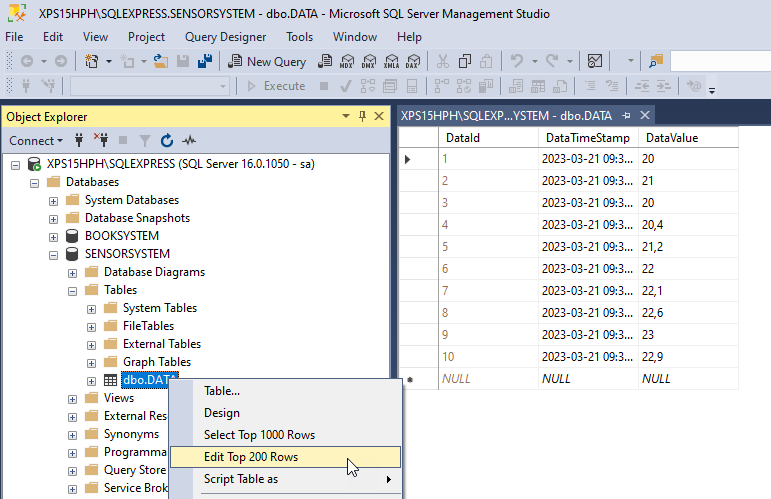The width and height of the screenshot is (771, 499).
Task: Click the Execute button
Action: 276,86
